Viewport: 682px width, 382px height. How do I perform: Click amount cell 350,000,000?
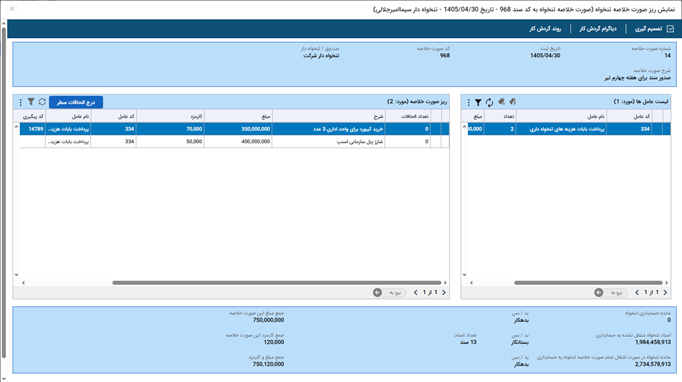(238, 129)
